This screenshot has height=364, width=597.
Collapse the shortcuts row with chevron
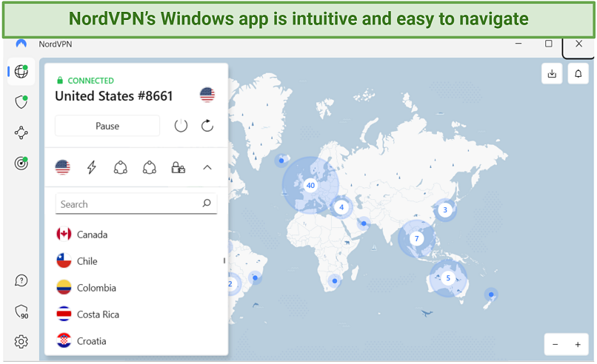click(x=207, y=167)
